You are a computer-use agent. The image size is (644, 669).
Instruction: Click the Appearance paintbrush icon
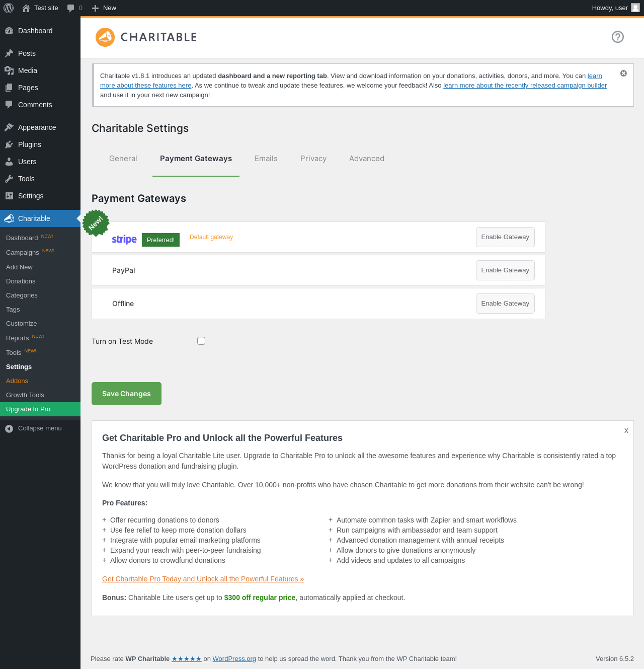pyautogui.click(x=9, y=127)
